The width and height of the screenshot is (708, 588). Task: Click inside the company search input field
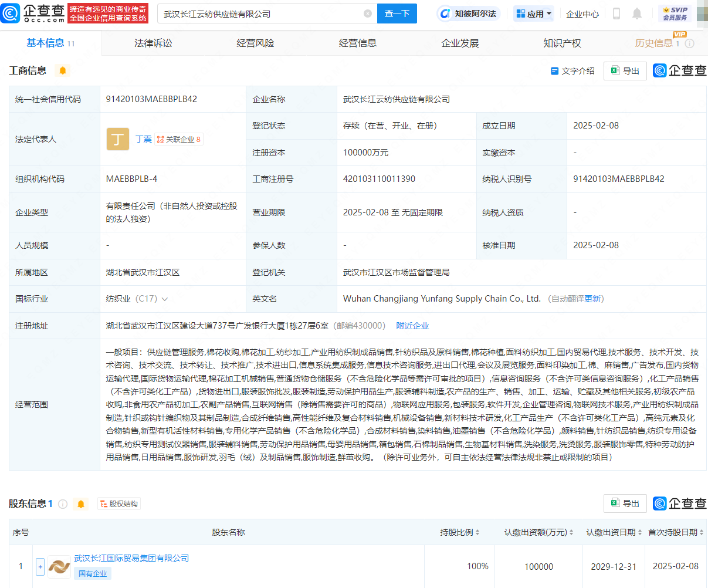[258, 13]
